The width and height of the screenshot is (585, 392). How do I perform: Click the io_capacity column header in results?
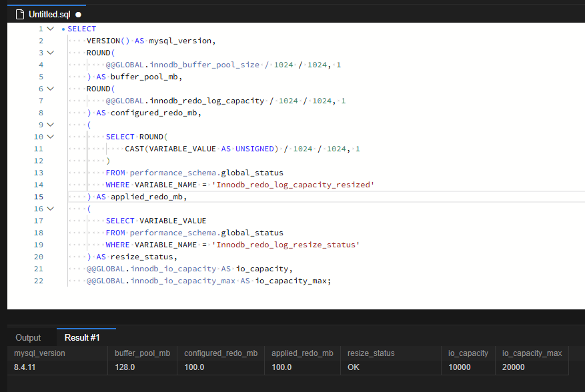pos(468,353)
